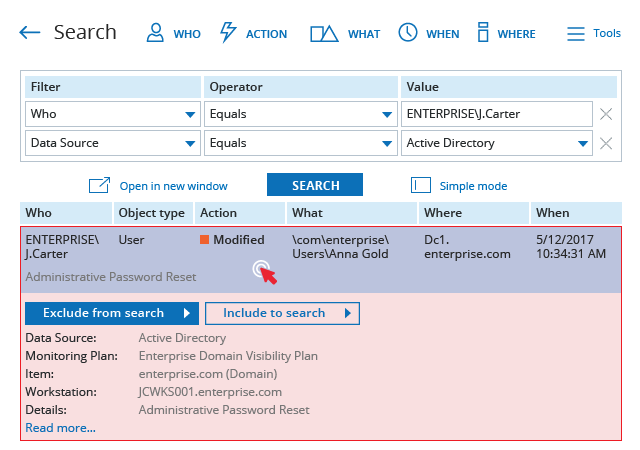Remove the Data Source filter row
The image size is (640, 450).
(606, 143)
